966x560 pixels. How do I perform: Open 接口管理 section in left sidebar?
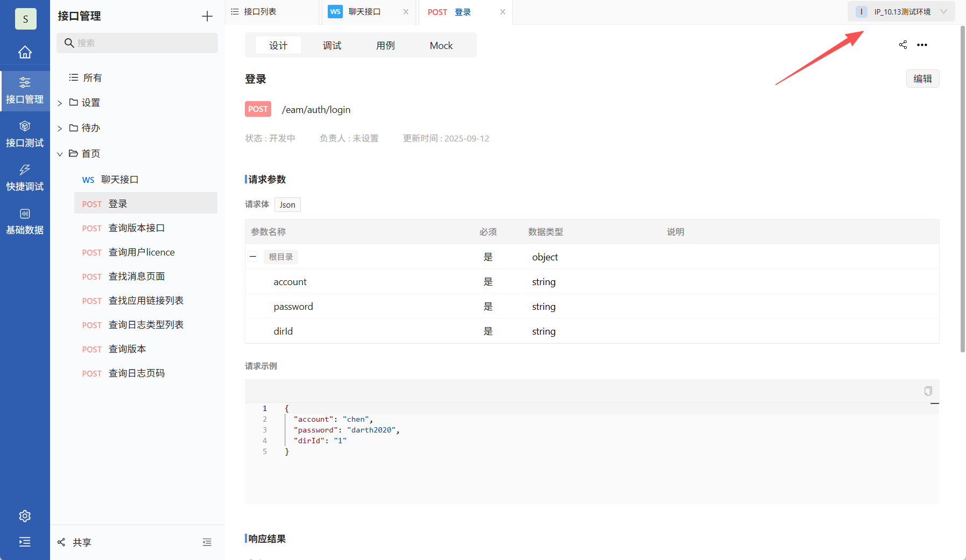(x=25, y=91)
